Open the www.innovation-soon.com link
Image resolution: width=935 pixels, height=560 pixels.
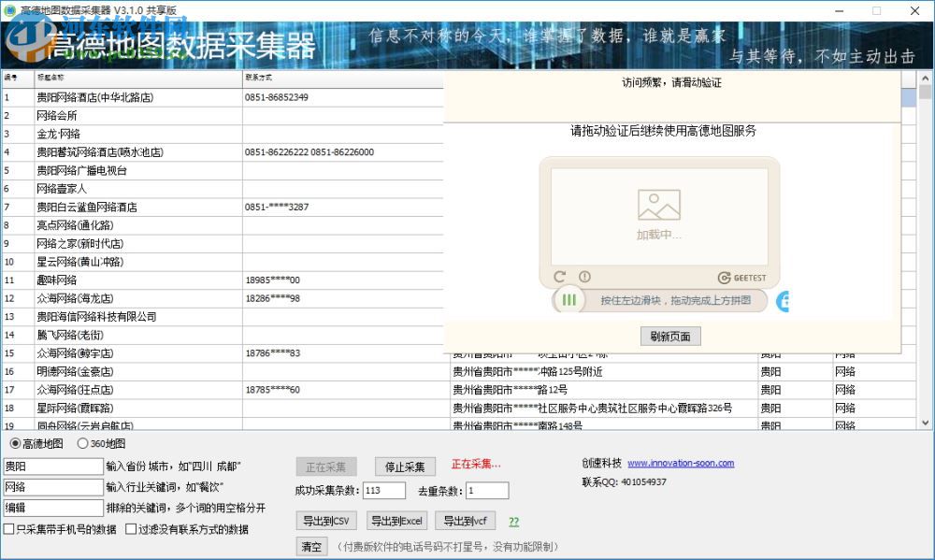(682, 463)
